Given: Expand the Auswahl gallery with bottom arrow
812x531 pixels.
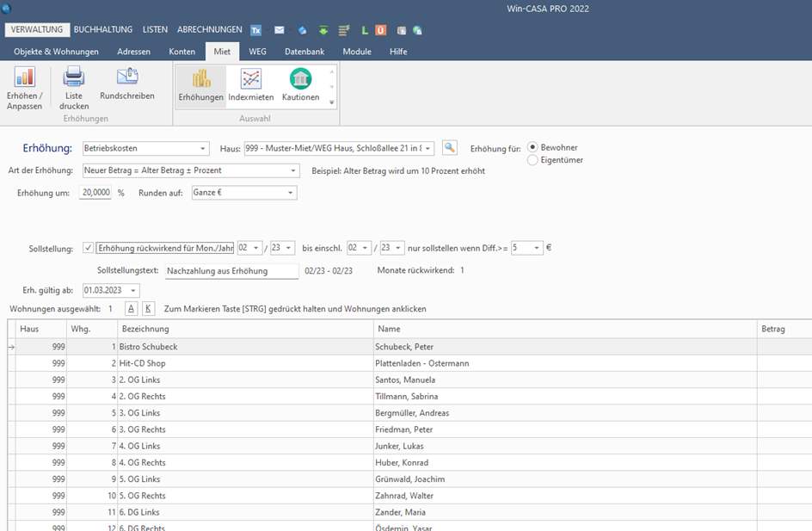Looking at the screenshot, I should click(332, 102).
